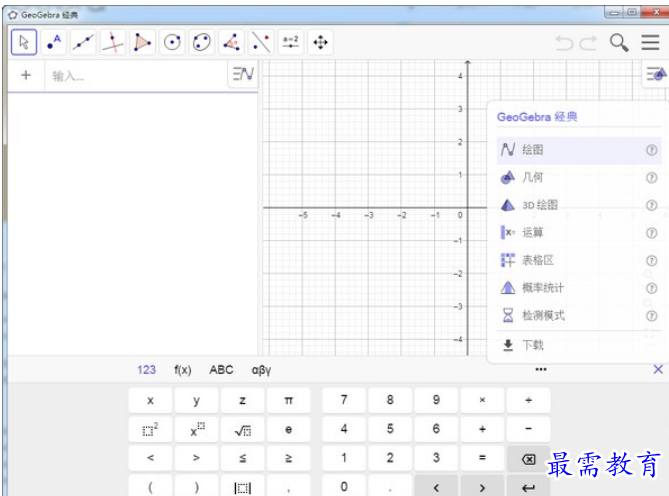Switch to the ABC keyboard tab
The image size is (669, 496).
coord(221,370)
